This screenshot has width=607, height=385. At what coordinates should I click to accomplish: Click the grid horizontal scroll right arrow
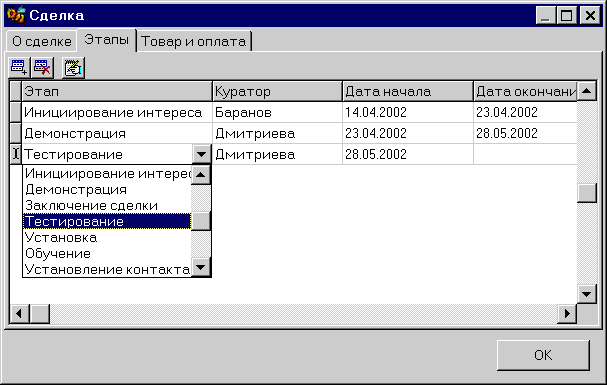click(x=567, y=313)
